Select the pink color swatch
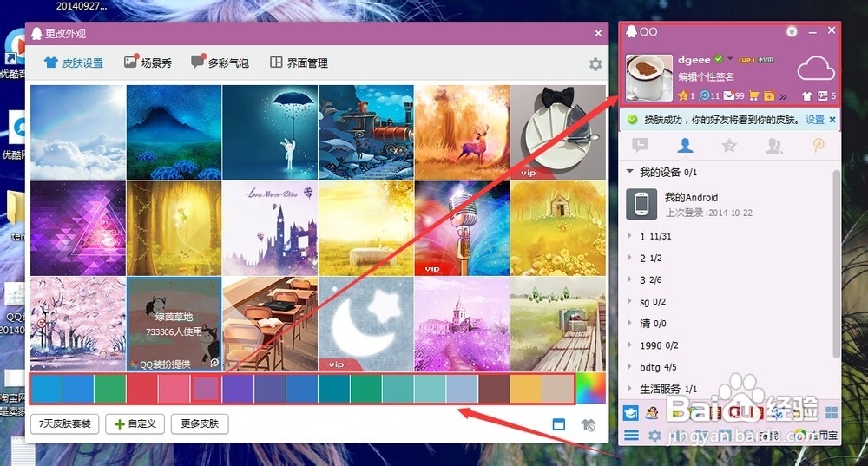 point(174,388)
